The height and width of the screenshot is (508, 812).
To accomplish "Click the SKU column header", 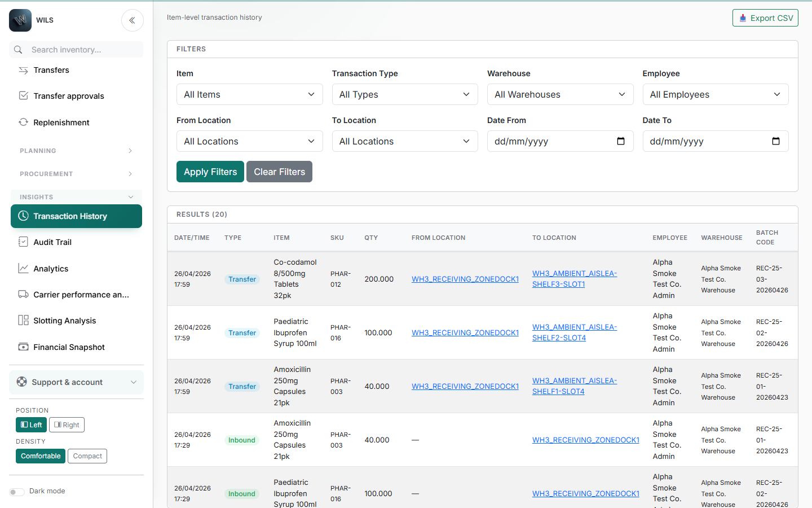I will point(337,238).
